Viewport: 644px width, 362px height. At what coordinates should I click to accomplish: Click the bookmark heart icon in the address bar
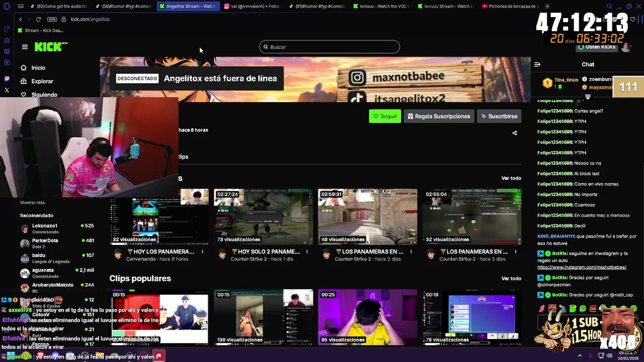633,19
